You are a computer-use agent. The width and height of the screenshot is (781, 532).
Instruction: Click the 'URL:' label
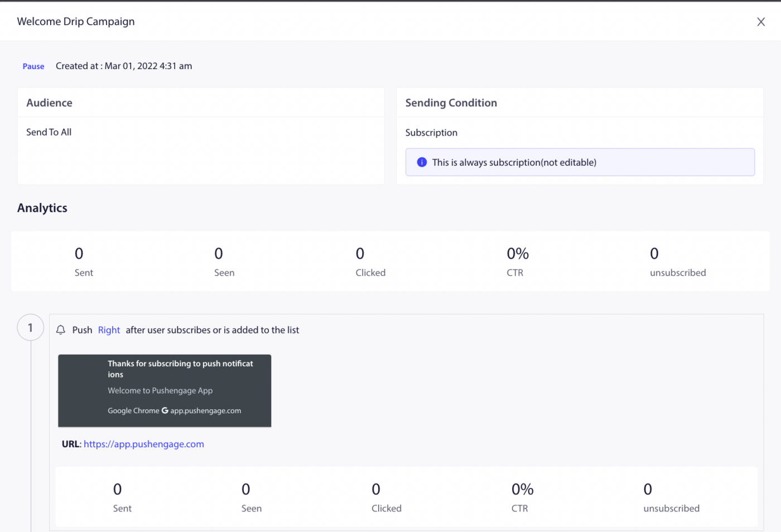click(x=71, y=444)
